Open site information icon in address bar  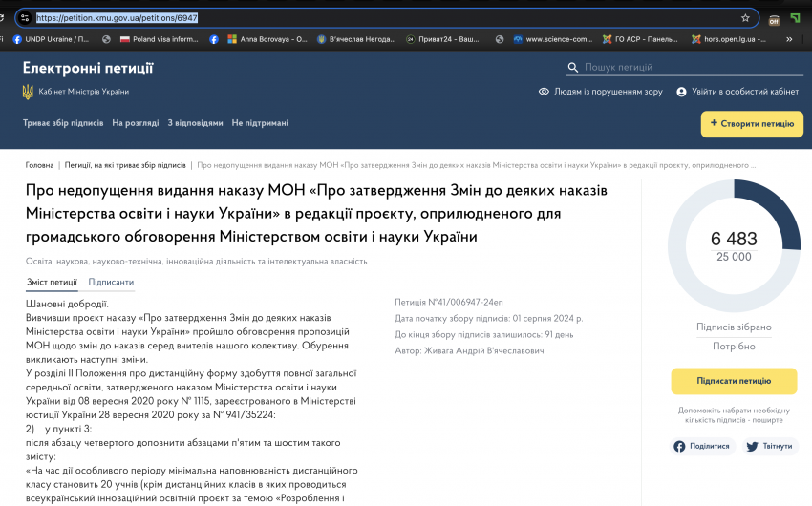click(x=25, y=18)
